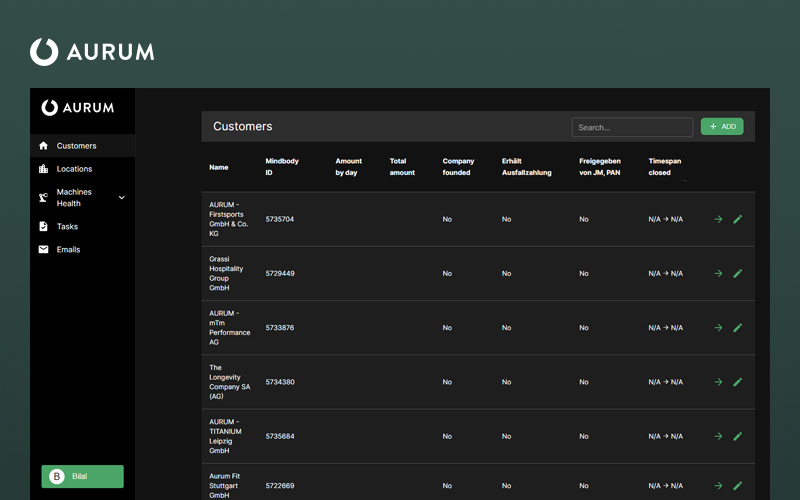Open Machines Health sidebar item
The width and height of the screenshot is (800, 500).
[83, 197]
